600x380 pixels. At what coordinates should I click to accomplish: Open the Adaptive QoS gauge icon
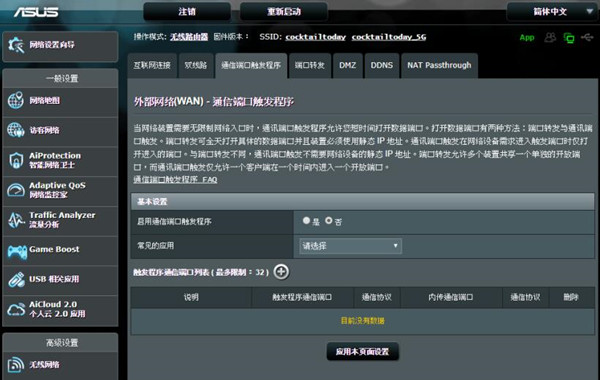pos(16,190)
